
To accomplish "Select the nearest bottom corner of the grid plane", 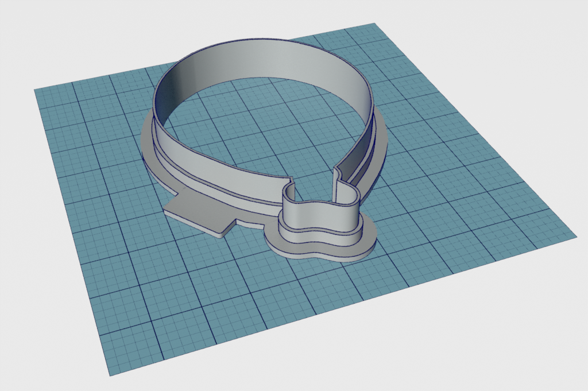I will coord(110,375).
